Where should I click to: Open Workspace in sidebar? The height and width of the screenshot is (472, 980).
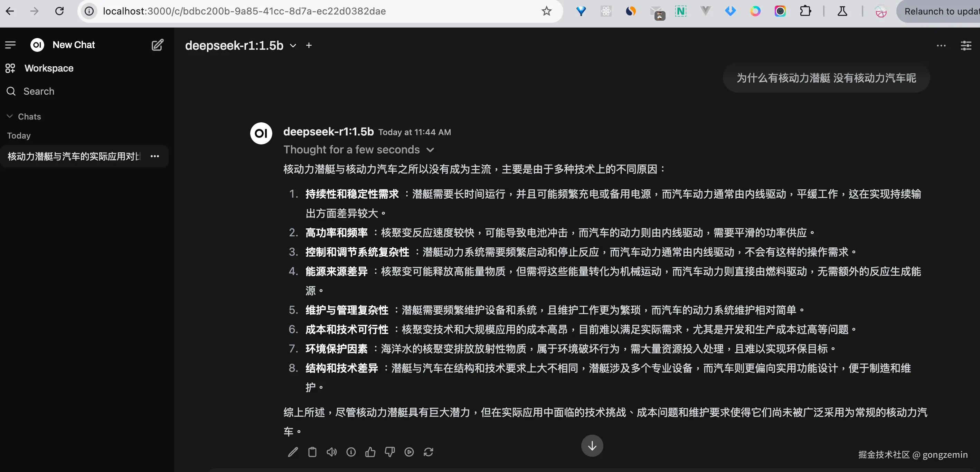pyautogui.click(x=49, y=68)
